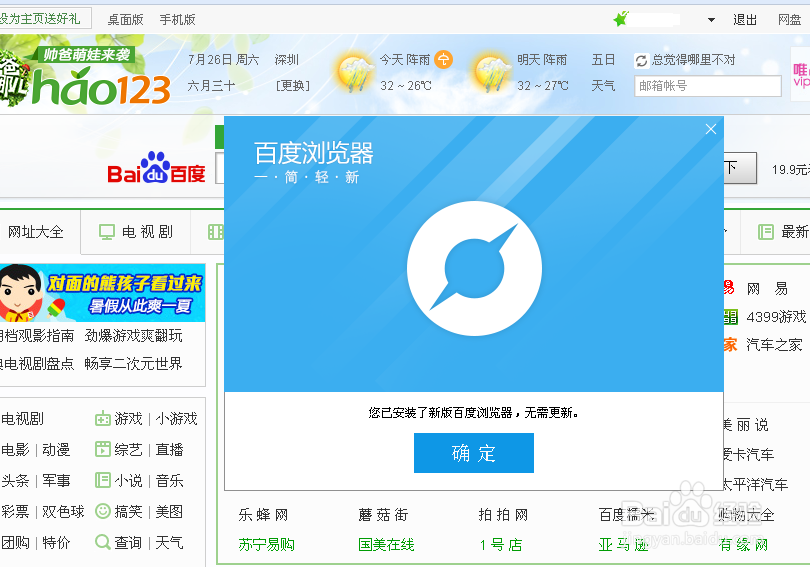Click the book icon beside 小说
Image resolution: width=810 pixels, height=567 pixels.
(x=103, y=480)
